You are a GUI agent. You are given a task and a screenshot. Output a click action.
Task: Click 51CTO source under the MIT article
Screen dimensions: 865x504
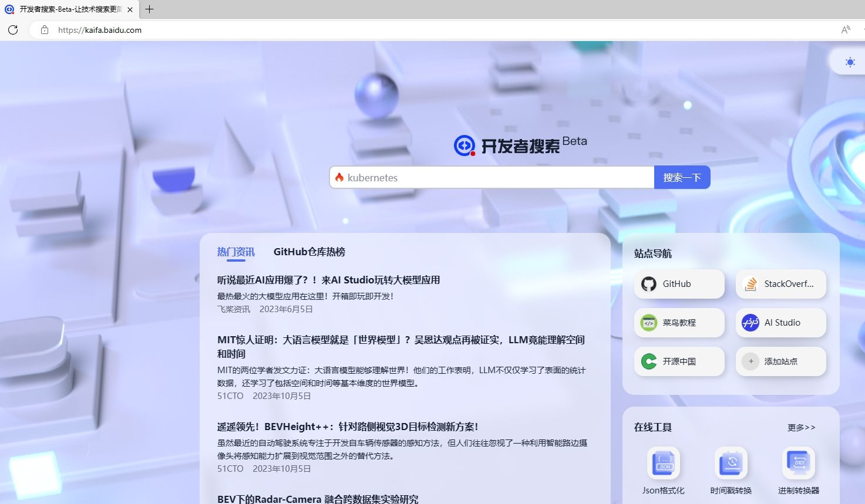[230, 396]
